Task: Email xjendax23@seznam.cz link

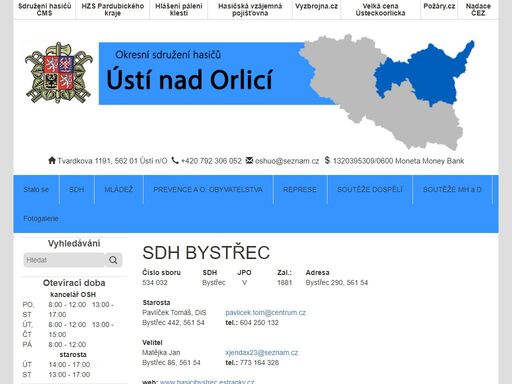Action: (x=262, y=353)
